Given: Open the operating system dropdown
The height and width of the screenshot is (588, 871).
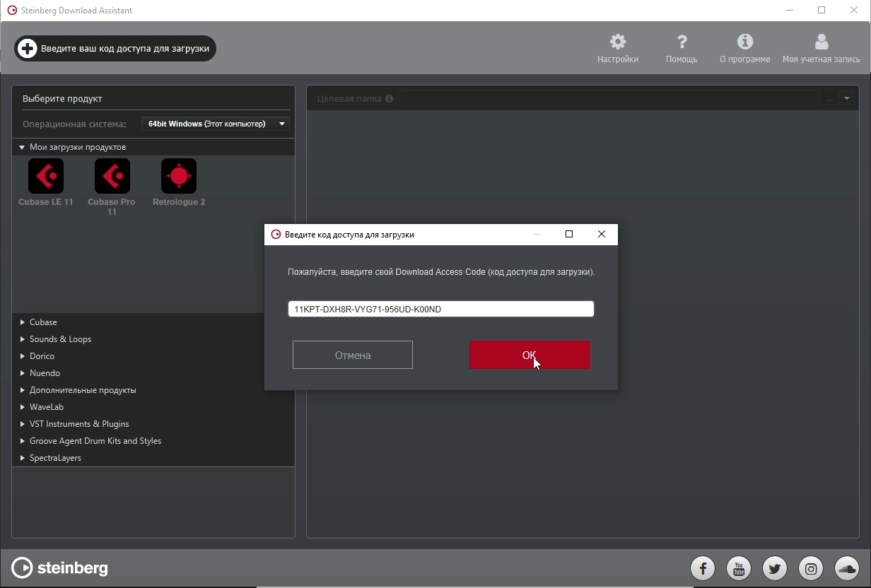Looking at the screenshot, I should [x=216, y=124].
